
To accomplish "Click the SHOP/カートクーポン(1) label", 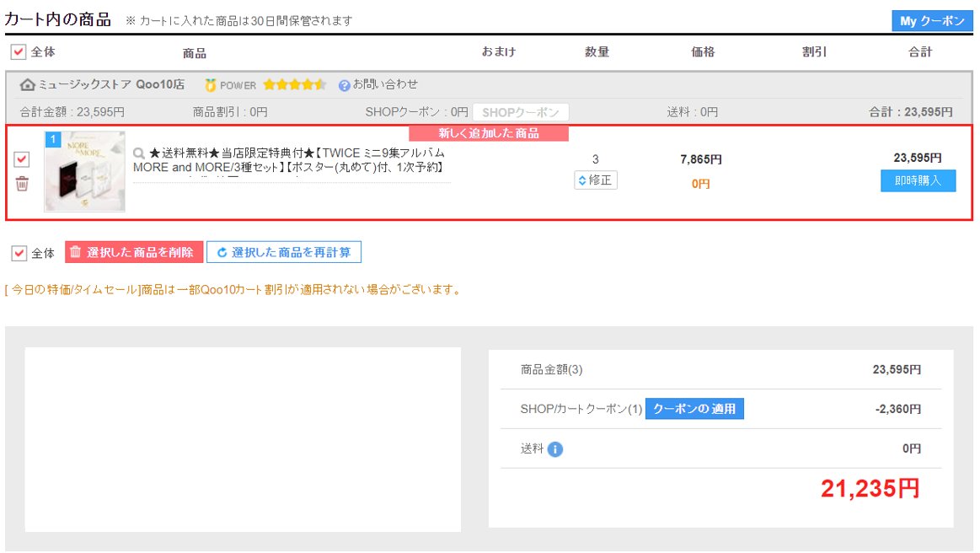I will click(581, 409).
